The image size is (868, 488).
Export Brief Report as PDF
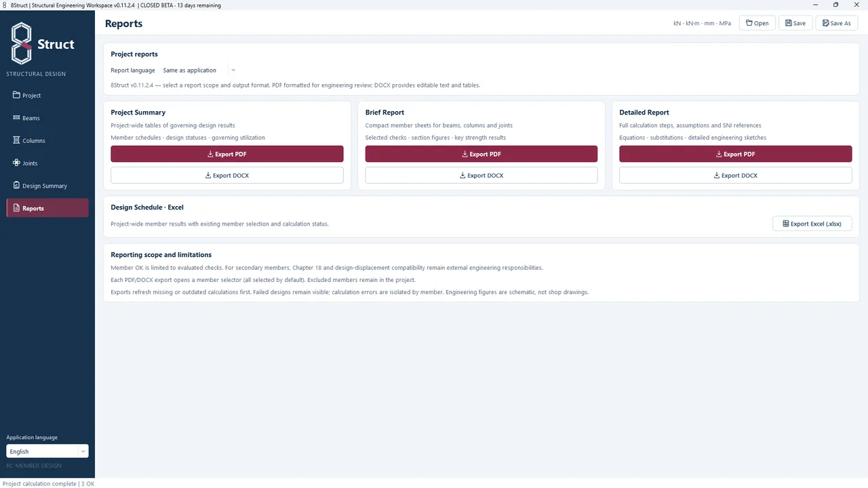pyautogui.click(x=481, y=154)
